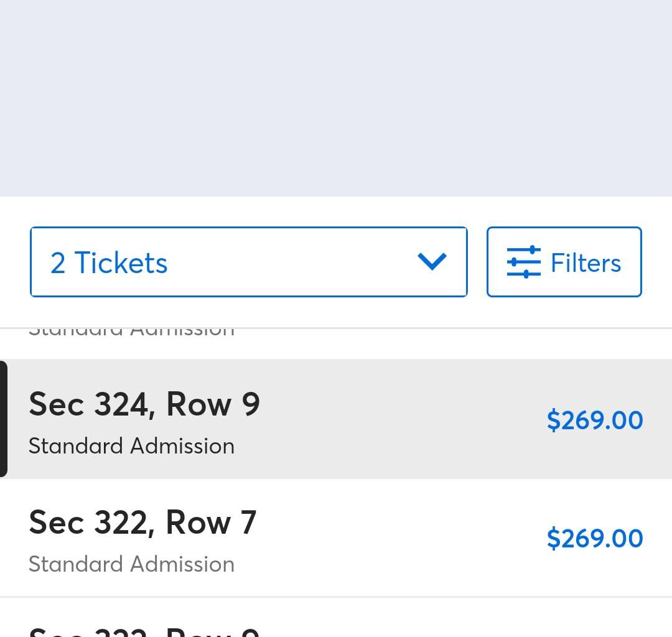Click the equalizer-style icon beside the Filters label

tap(523, 262)
